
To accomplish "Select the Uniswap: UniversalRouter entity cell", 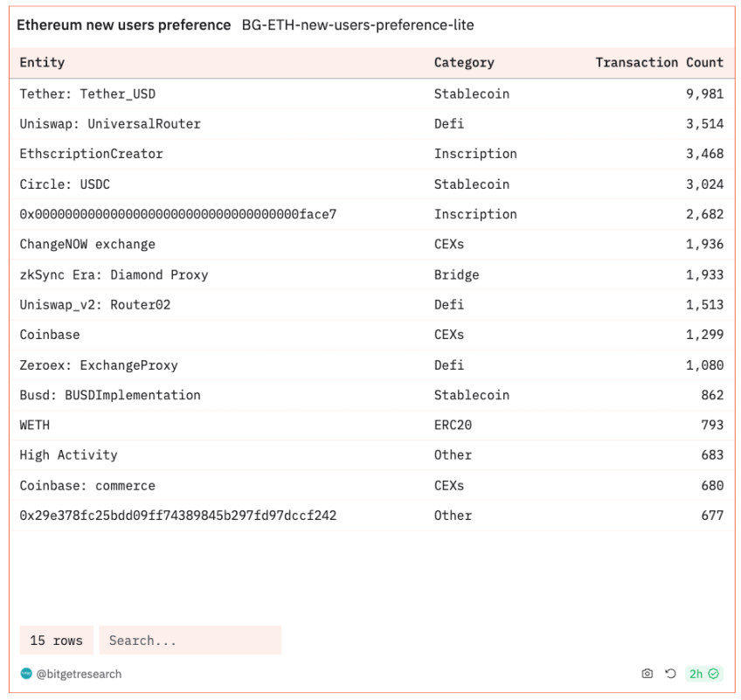I will pyautogui.click(x=110, y=124).
